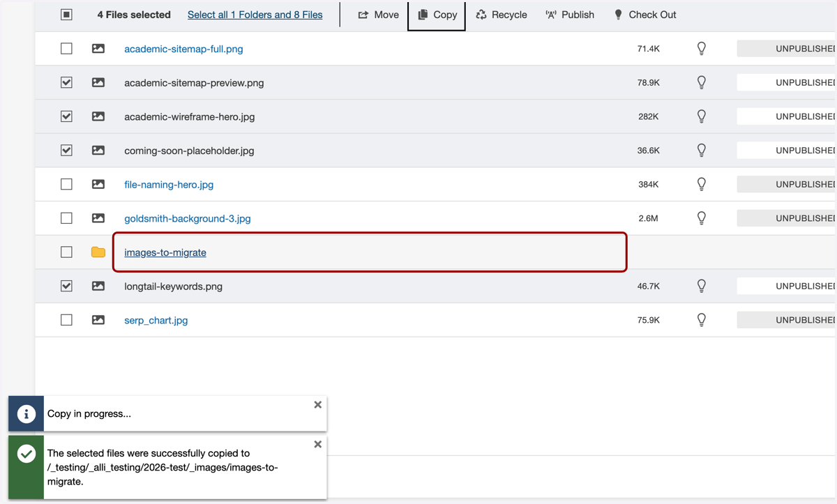Click the 2.6M size of goldsmith-background-3.jpg

(649, 219)
